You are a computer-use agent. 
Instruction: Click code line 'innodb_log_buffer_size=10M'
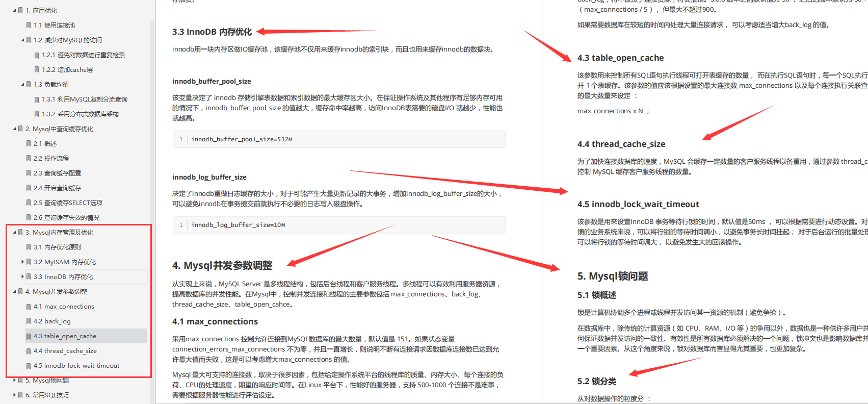click(x=238, y=224)
